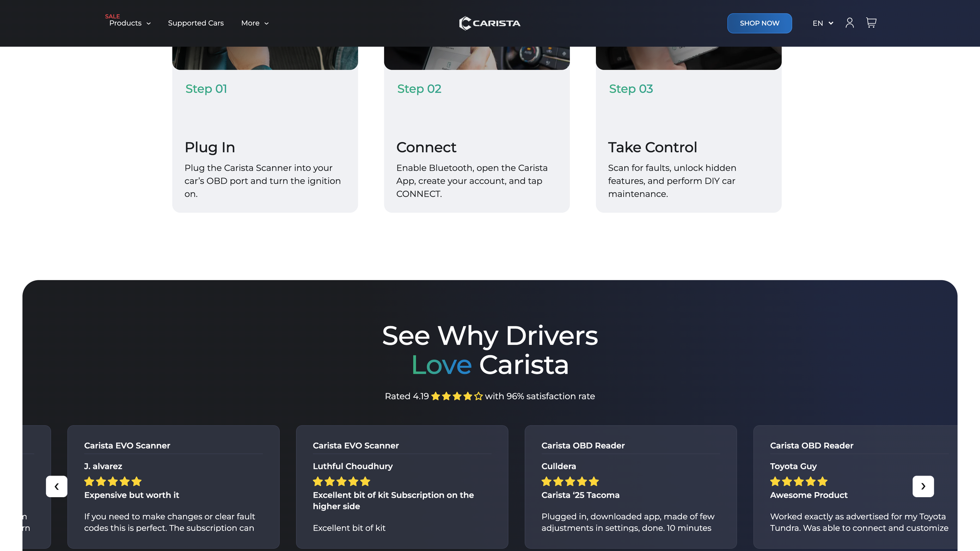Click "with 96% satisfaction rate" text
Viewport: 980px width, 551px height.
[x=540, y=396]
